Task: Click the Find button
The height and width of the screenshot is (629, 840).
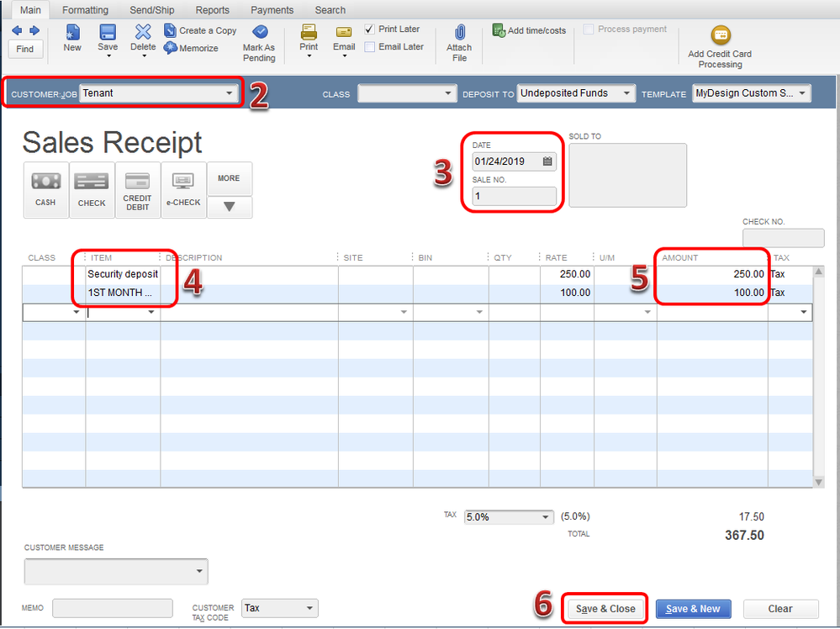Action: tap(25, 50)
